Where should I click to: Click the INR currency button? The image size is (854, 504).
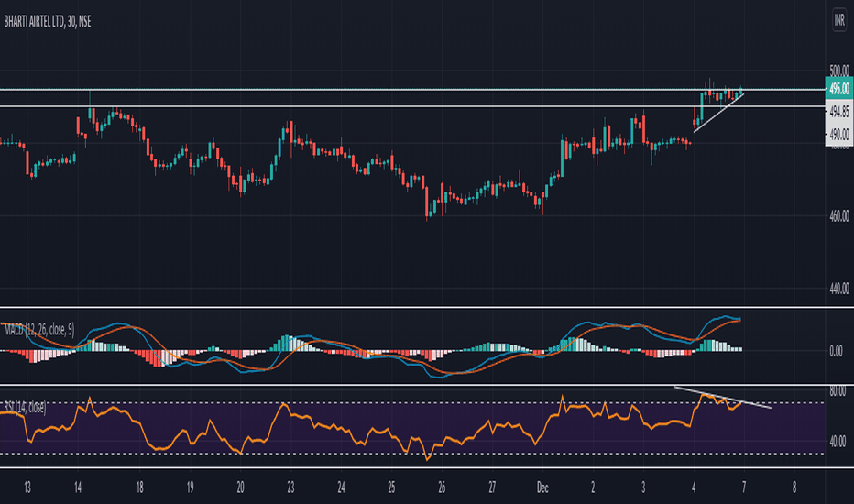click(x=839, y=21)
